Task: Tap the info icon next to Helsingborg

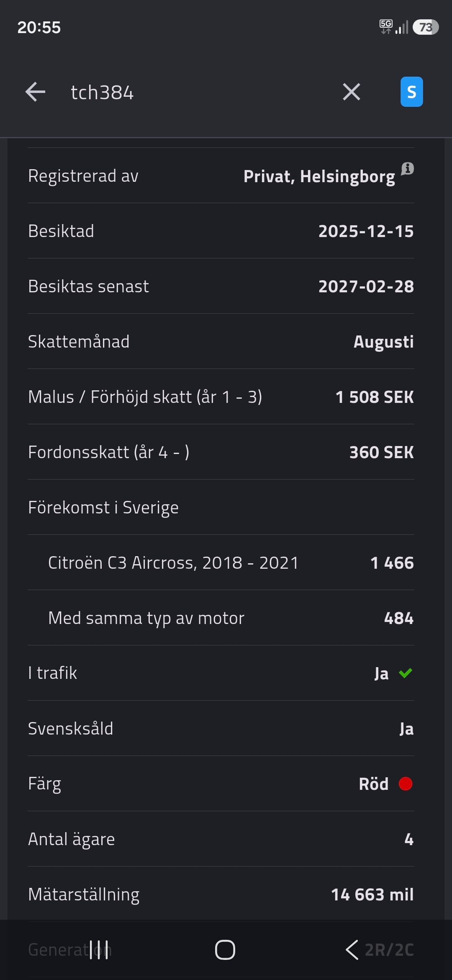Action: click(408, 169)
